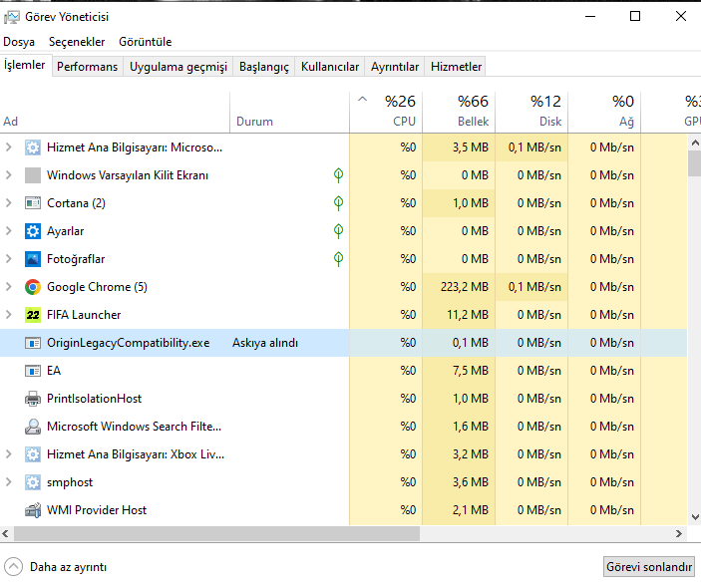Viewport: 701px width, 588px height.
Task: Expand the Google Chrome process group
Action: 9,287
